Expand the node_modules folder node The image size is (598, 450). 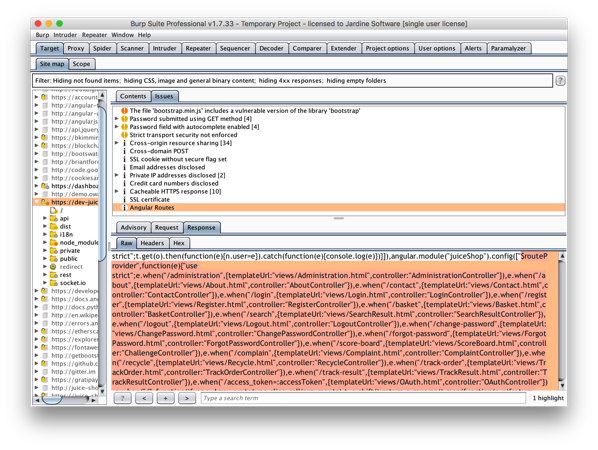(x=45, y=242)
